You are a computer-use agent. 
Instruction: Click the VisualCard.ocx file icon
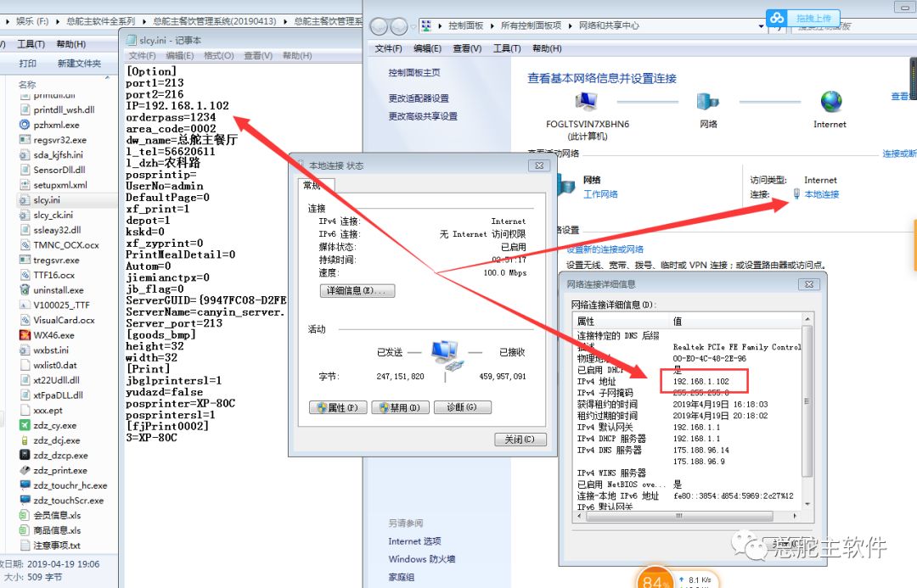pos(25,320)
